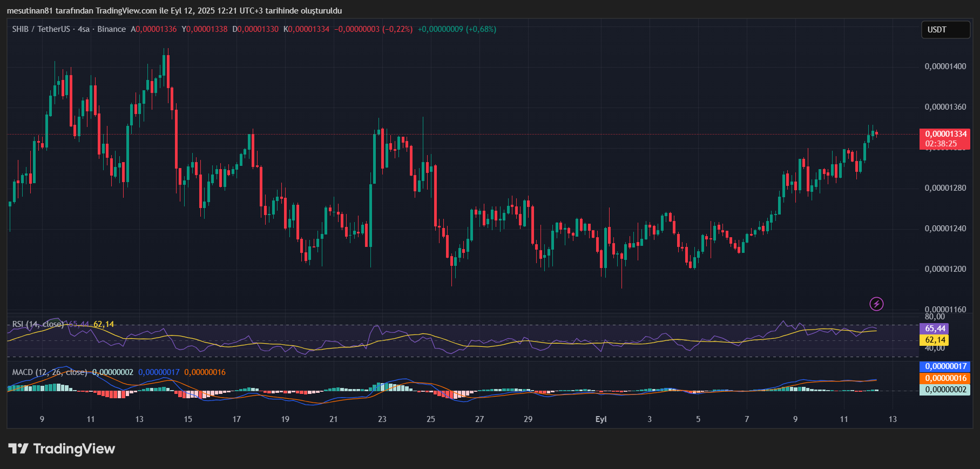Open the USDT currency selector
Image resolution: width=980 pixels, height=469 pixels.
(945, 30)
